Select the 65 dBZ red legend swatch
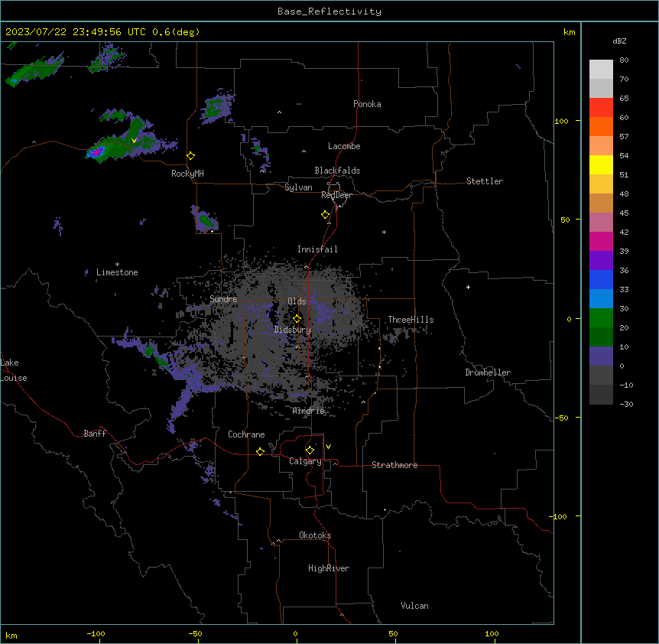Screen dimensions: 659x644 click(601, 107)
